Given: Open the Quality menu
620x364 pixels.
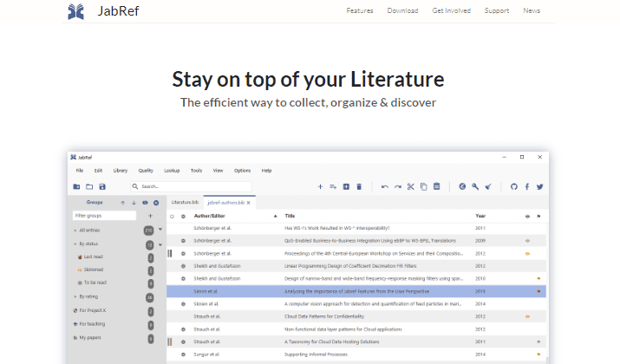Looking at the screenshot, I should pyautogui.click(x=146, y=171).
